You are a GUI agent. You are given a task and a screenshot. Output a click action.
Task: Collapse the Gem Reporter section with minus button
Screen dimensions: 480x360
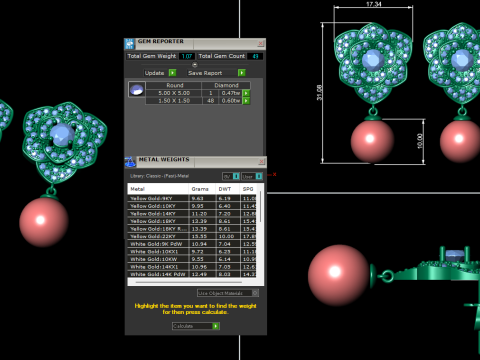tap(195, 65)
